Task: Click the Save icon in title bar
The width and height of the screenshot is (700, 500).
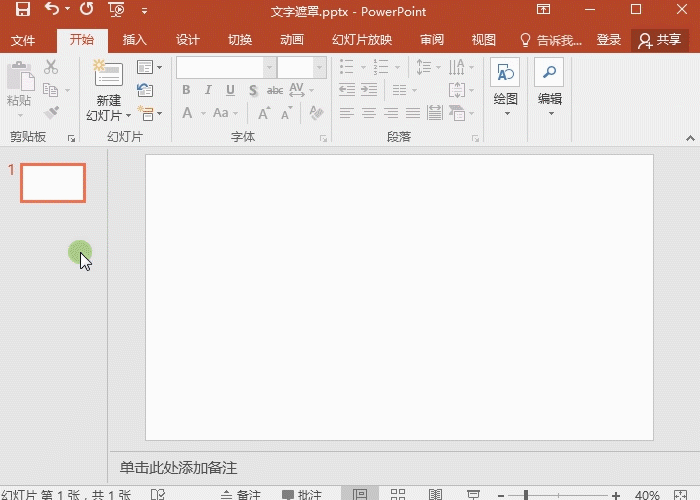Action: (x=23, y=9)
